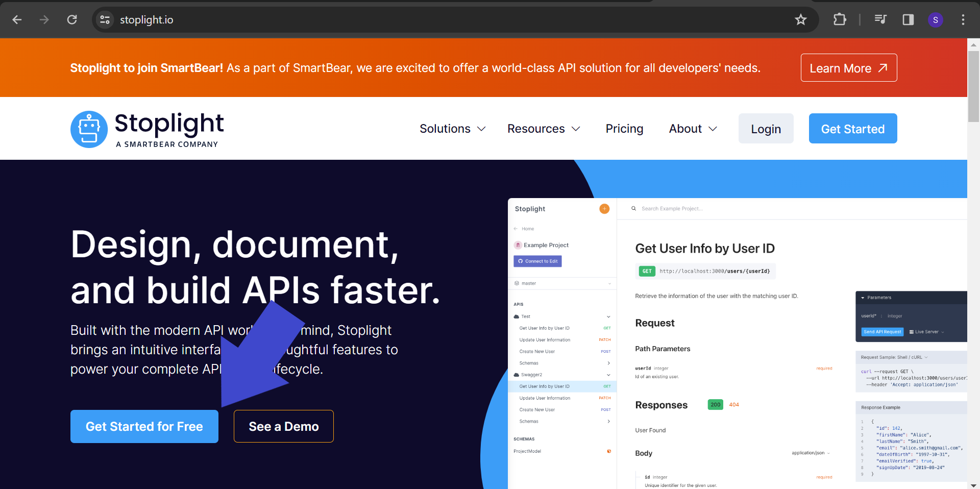Click the Login button
980x489 pixels.
(x=766, y=129)
